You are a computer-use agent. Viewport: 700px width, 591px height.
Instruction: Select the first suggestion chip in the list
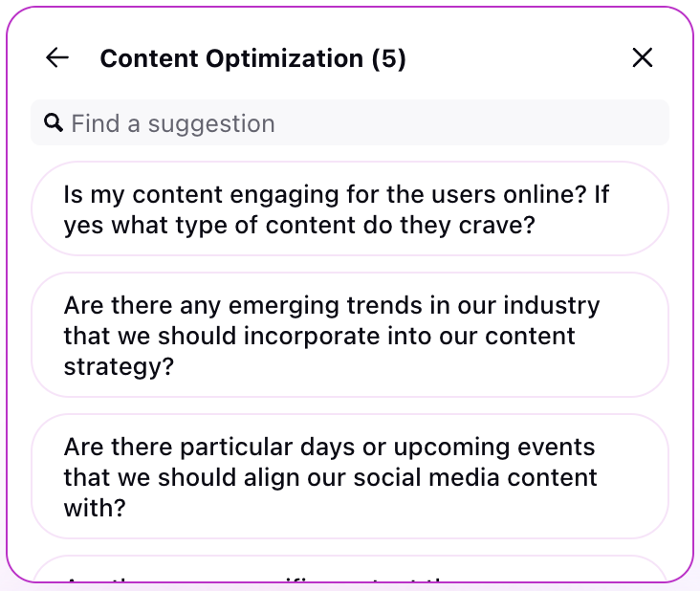350,208
